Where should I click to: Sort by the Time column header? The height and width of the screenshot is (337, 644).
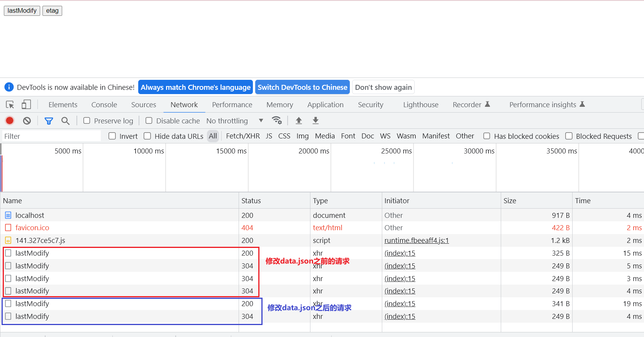pyautogui.click(x=608, y=201)
